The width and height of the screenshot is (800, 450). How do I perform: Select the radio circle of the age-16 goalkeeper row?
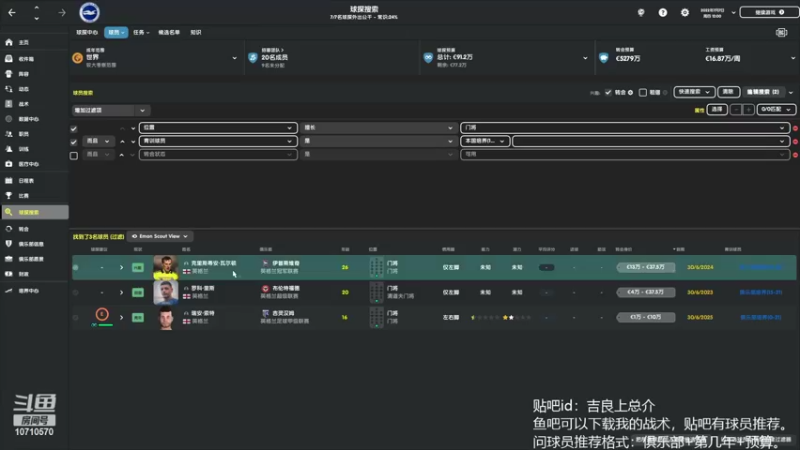click(76, 317)
